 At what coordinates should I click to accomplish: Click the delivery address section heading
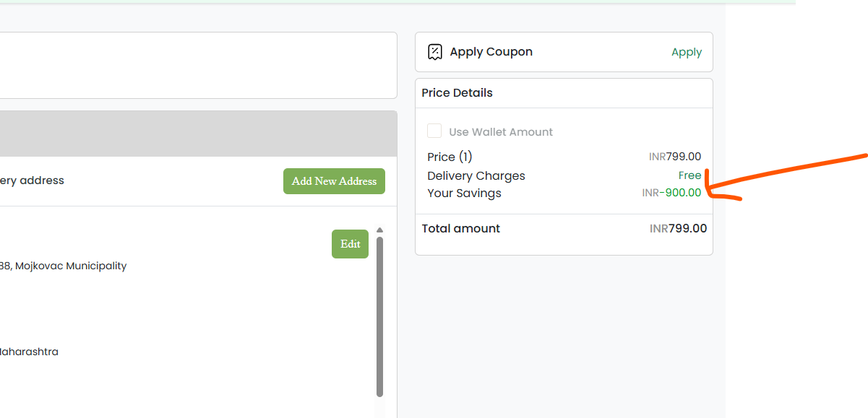(32, 180)
